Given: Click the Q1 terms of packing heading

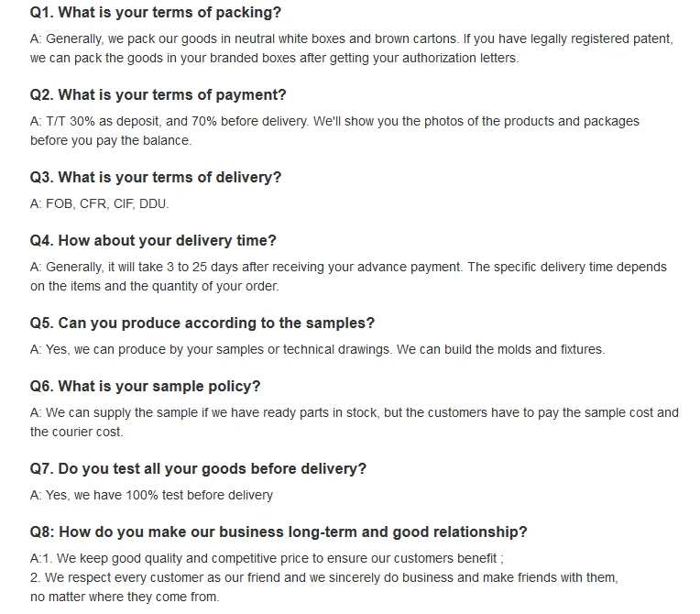Looking at the screenshot, I should tap(156, 13).
